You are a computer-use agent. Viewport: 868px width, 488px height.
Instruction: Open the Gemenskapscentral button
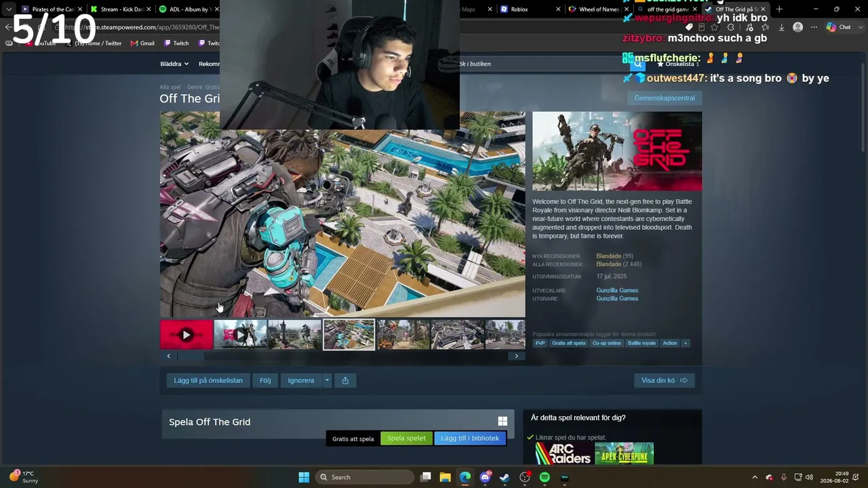point(665,98)
